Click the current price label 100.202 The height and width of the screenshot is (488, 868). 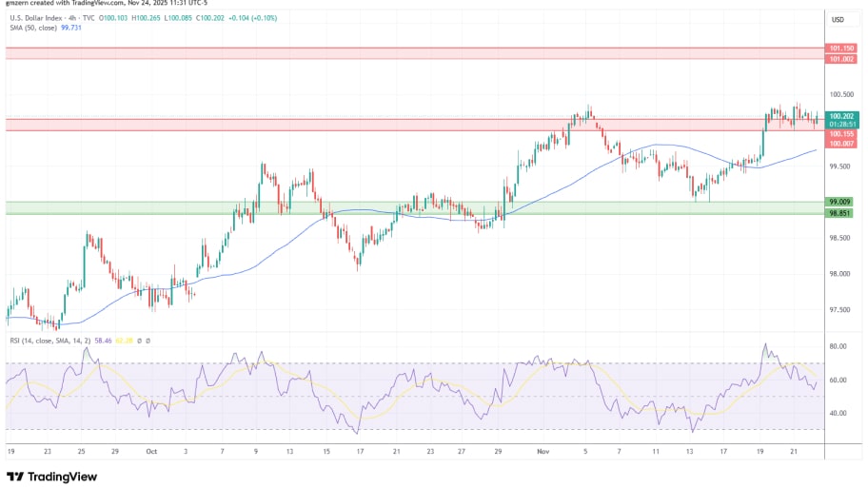tap(840, 116)
